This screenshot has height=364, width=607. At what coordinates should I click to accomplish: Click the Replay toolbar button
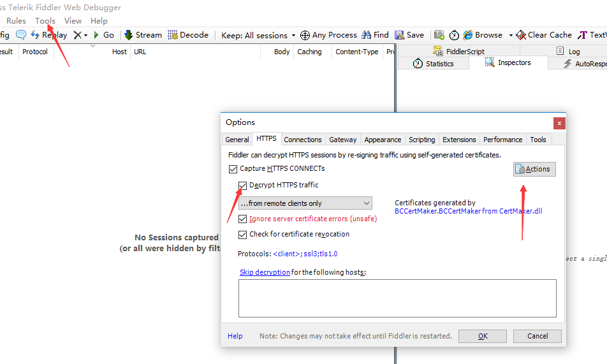(48, 35)
